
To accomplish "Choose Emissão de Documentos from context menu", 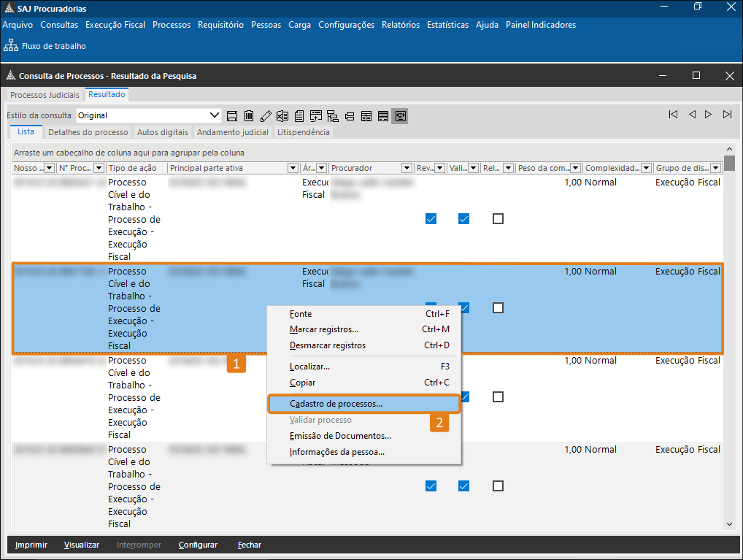I will (x=340, y=436).
